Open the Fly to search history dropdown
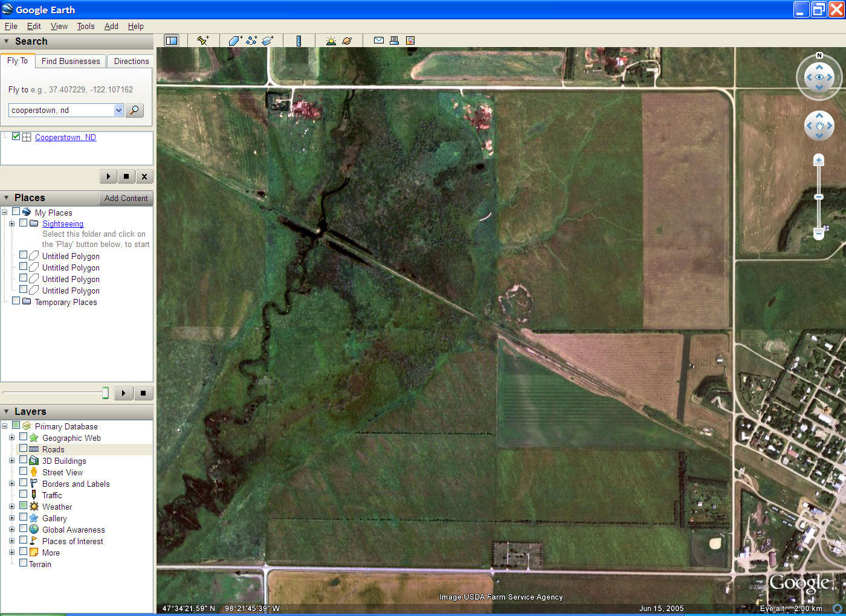The height and width of the screenshot is (616, 846). pos(118,110)
